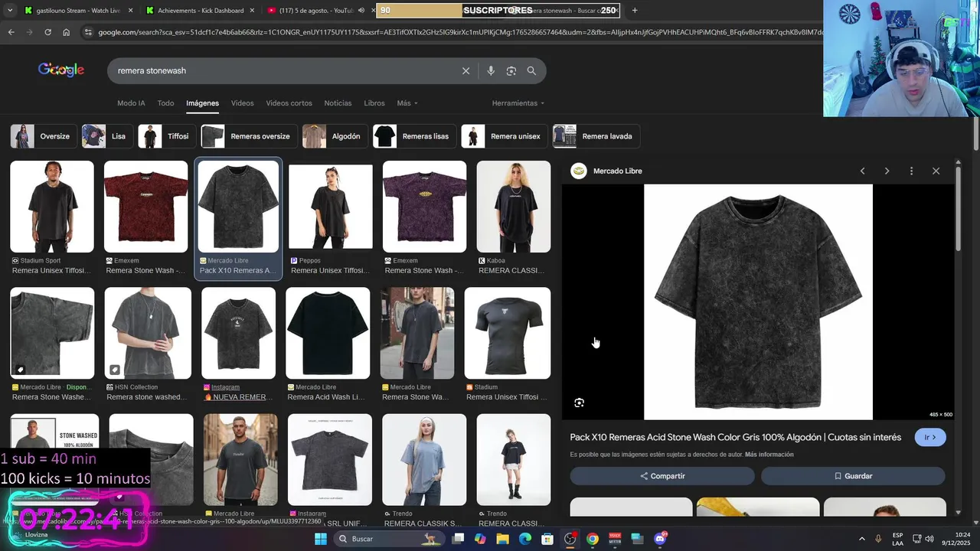The width and height of the screenshot is (980, 551).
Task: Open the red Emexem stone wash thumbnail
Action: (x=146, y=207)
